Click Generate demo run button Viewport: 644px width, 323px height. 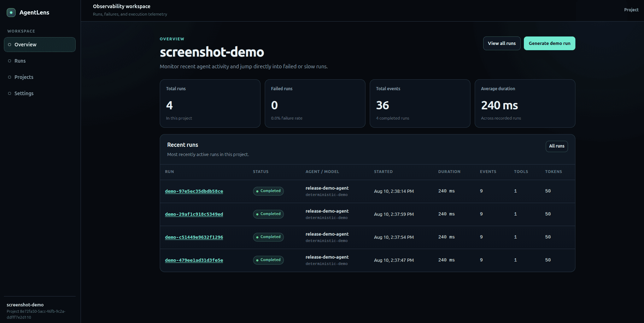coord(549,44)
